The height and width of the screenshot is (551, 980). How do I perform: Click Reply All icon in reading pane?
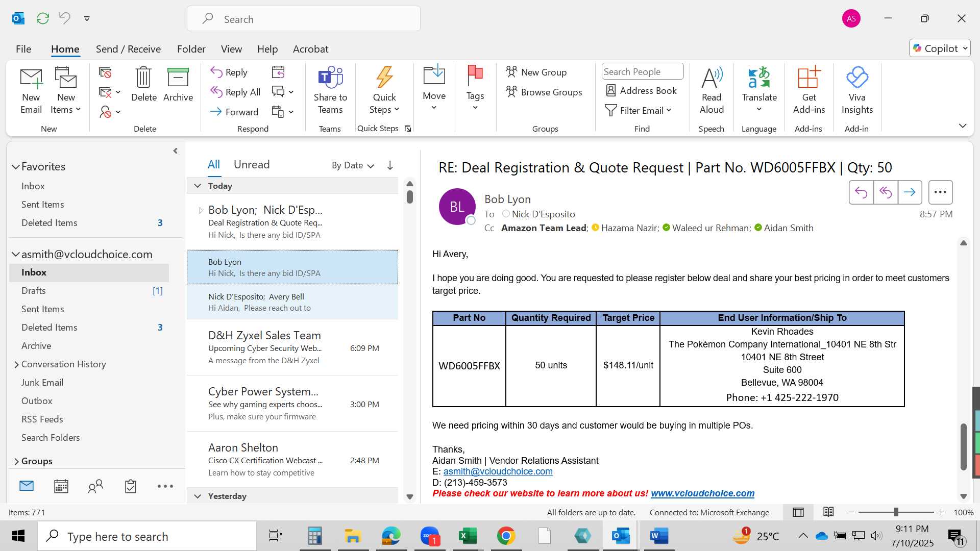(886, 192)
